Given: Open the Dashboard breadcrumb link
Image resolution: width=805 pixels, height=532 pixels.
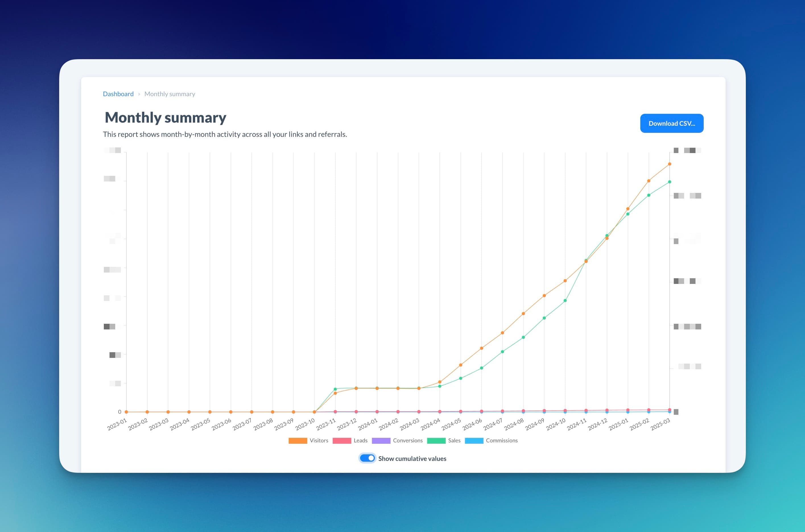Looking at the screenshot, I should click(118, 94).
